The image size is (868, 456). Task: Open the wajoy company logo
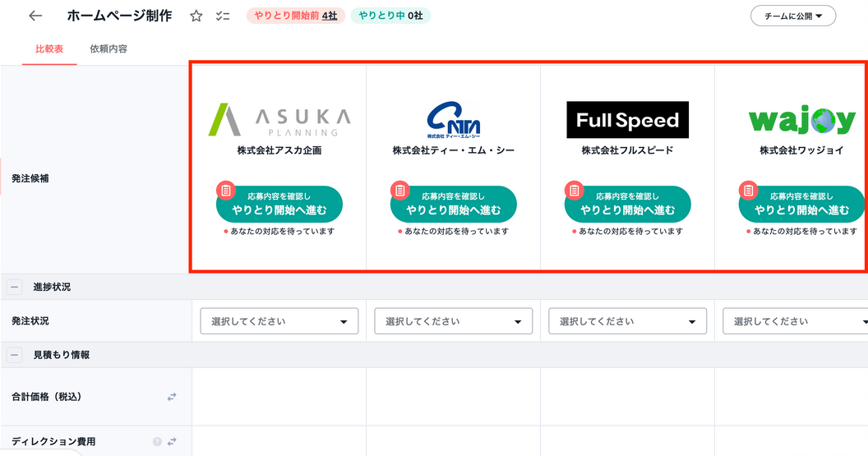point(801,119)
